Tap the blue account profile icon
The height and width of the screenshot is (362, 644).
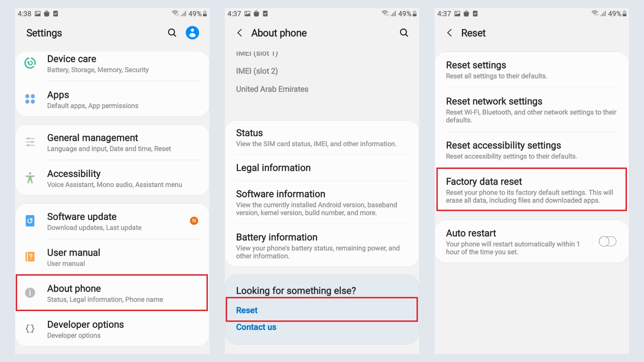[193, 33]
